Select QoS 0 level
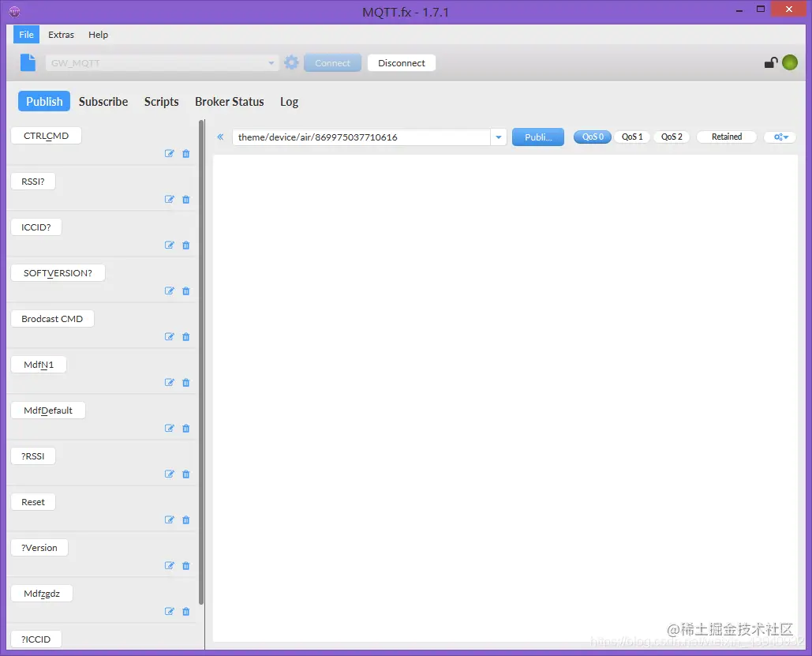 tap(593, 137)
